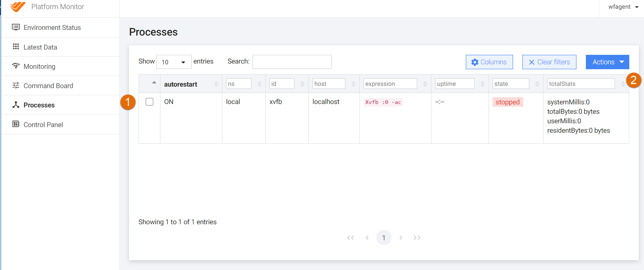Go to the first page of results

point(351,237)
